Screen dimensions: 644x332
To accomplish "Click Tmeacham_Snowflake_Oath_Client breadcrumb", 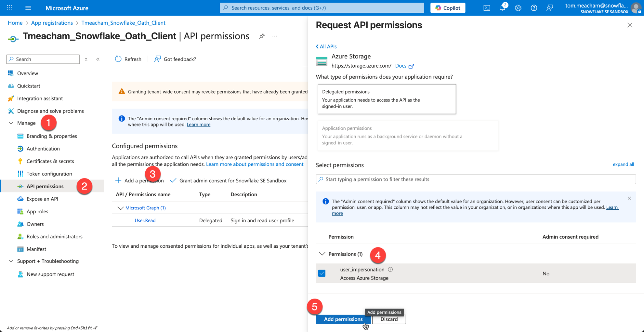I will (x=123, y=23).
